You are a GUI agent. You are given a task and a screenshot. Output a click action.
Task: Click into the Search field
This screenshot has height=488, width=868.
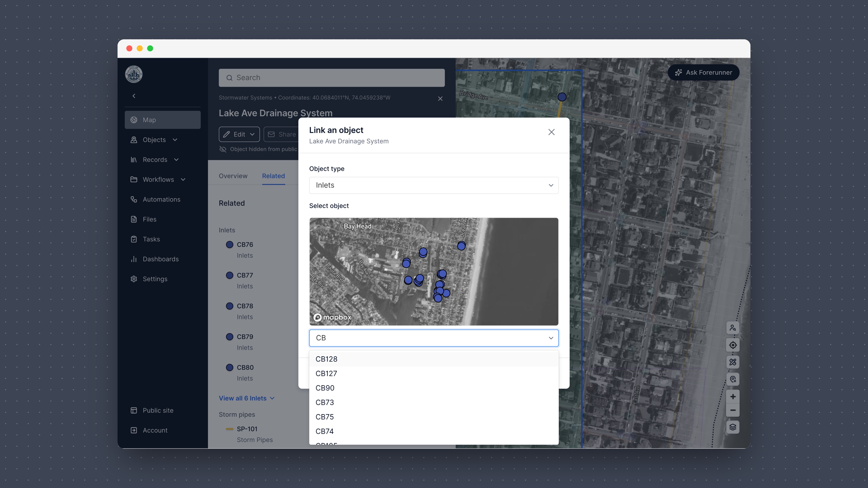pyautogui.click(x=332, y=78)
